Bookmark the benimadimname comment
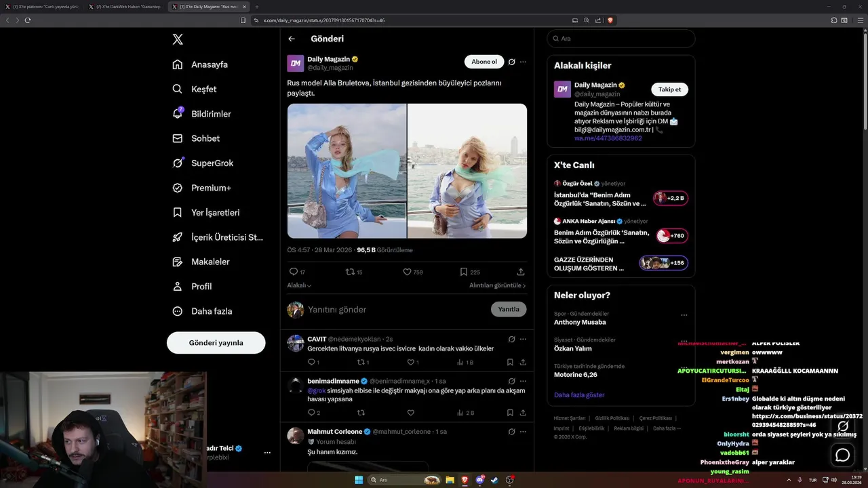The image size is (868, 488). click(x=510, y=413)
